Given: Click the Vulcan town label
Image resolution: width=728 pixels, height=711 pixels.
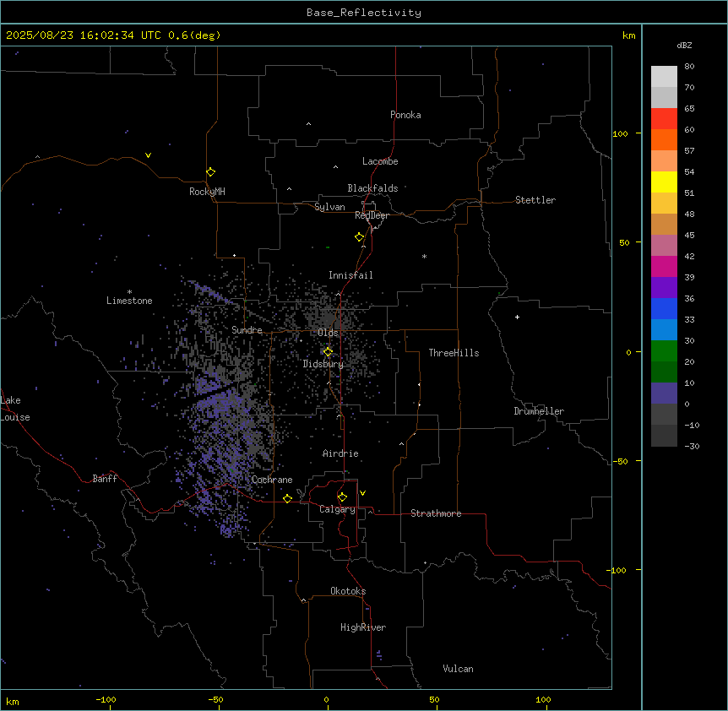Looking at the screenshot, I should tap(458, 669).
